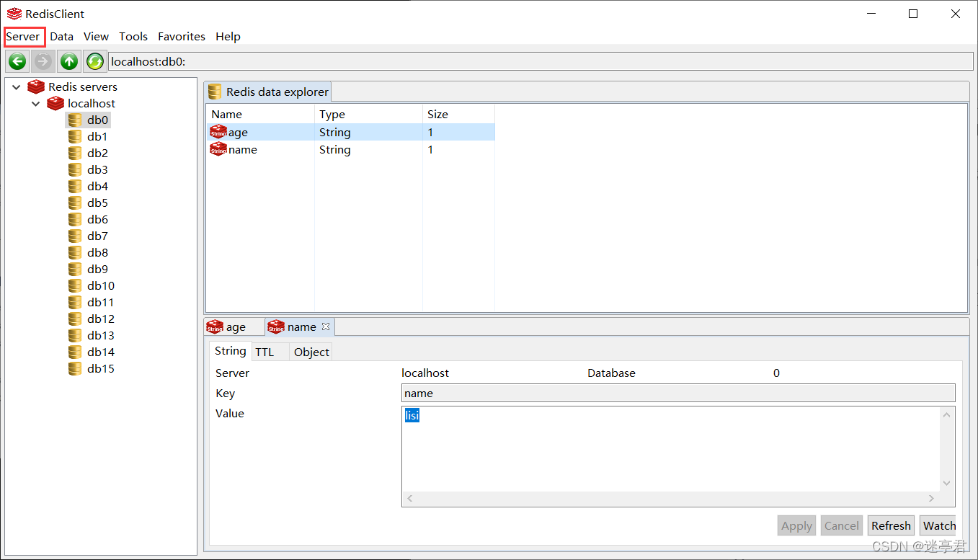
Task: Select the db3 database icon
Action: 75,169
